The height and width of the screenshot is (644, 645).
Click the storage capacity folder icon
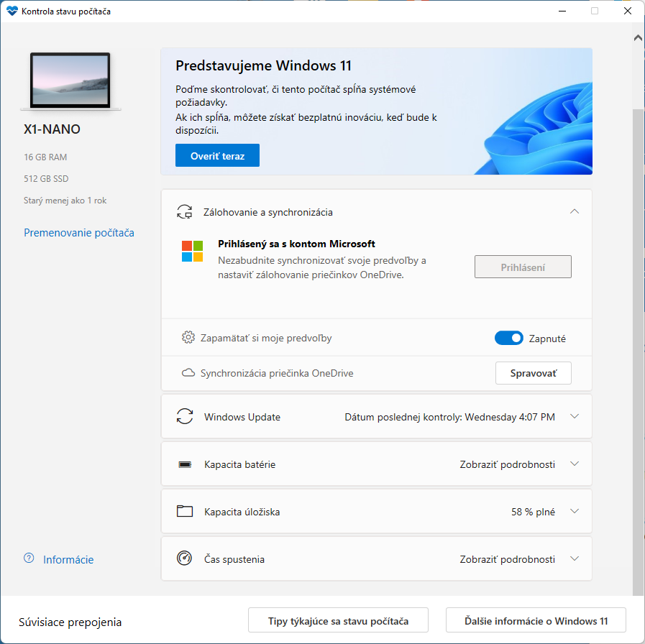pyautogui.click(x=185, y=512)
